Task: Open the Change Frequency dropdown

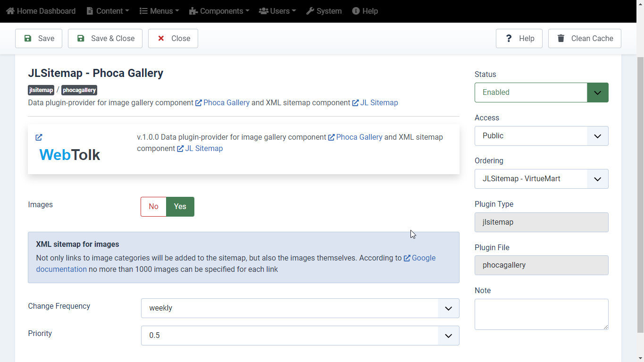Action: [300, 308]
